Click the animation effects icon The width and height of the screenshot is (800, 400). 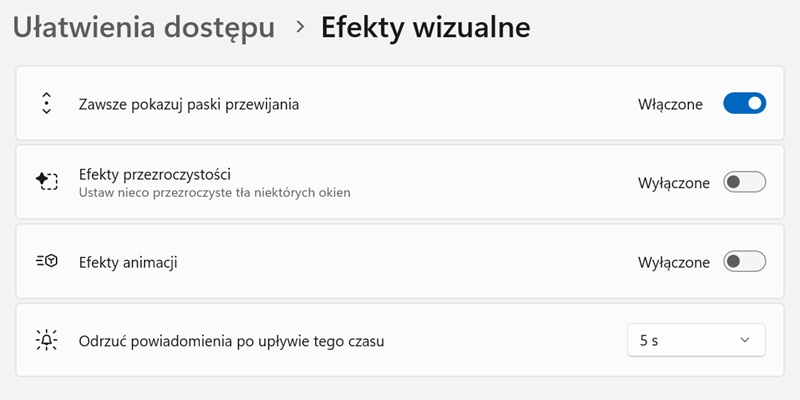tap(46, 262)
